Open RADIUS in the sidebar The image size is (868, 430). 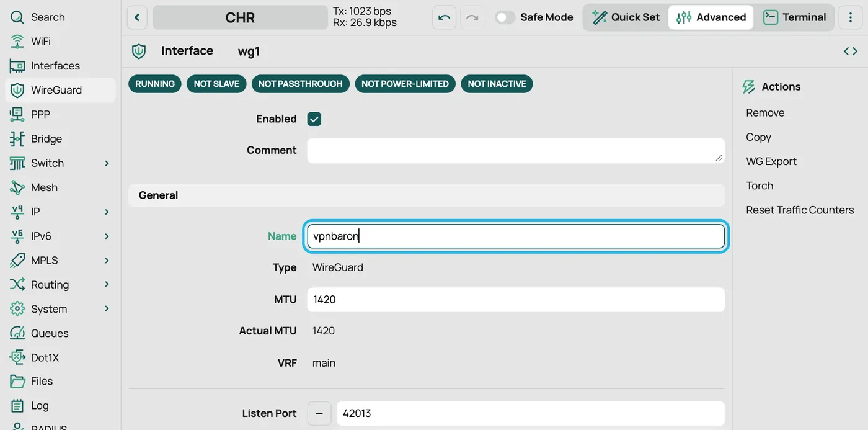49,427
